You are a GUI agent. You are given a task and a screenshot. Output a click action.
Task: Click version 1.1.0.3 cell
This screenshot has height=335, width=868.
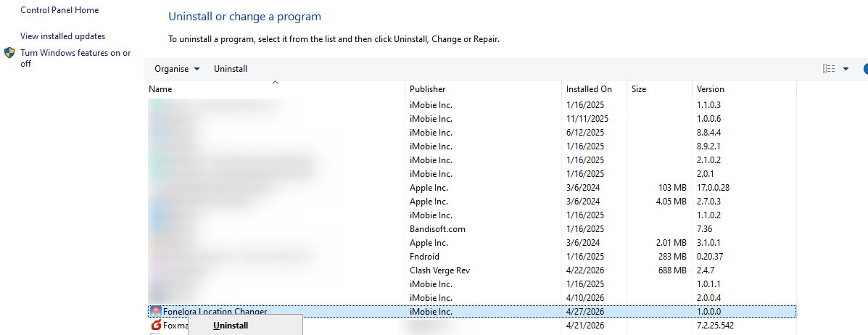click(708, 104)
